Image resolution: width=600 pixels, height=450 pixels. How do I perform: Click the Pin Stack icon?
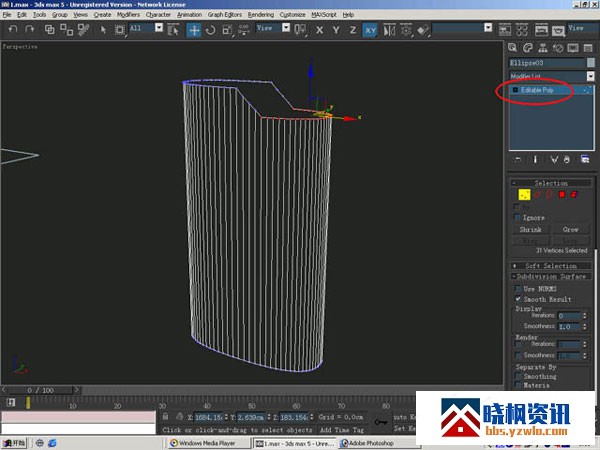[x=518, y=160]
